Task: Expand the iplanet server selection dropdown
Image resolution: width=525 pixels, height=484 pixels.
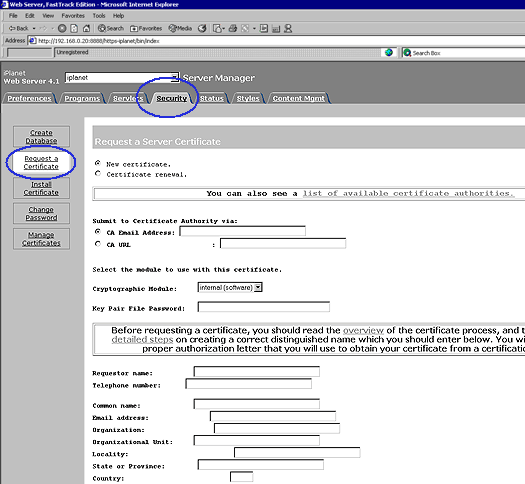Action: 174,78
